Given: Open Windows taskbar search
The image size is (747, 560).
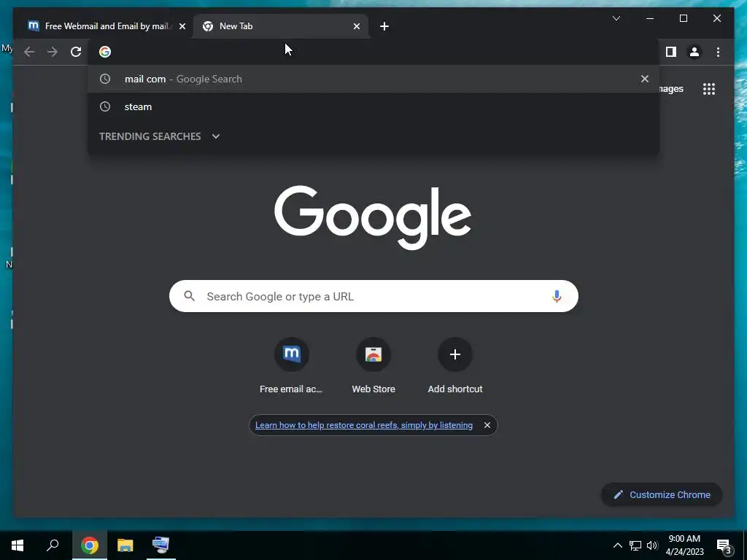Looking at the screenshot, I should click(53, 545).
